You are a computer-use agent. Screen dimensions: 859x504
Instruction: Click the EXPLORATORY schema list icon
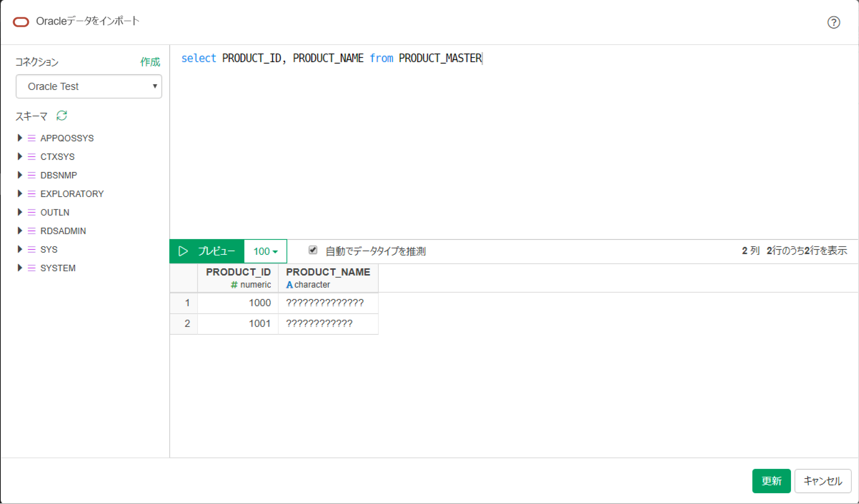click(32, 194)
